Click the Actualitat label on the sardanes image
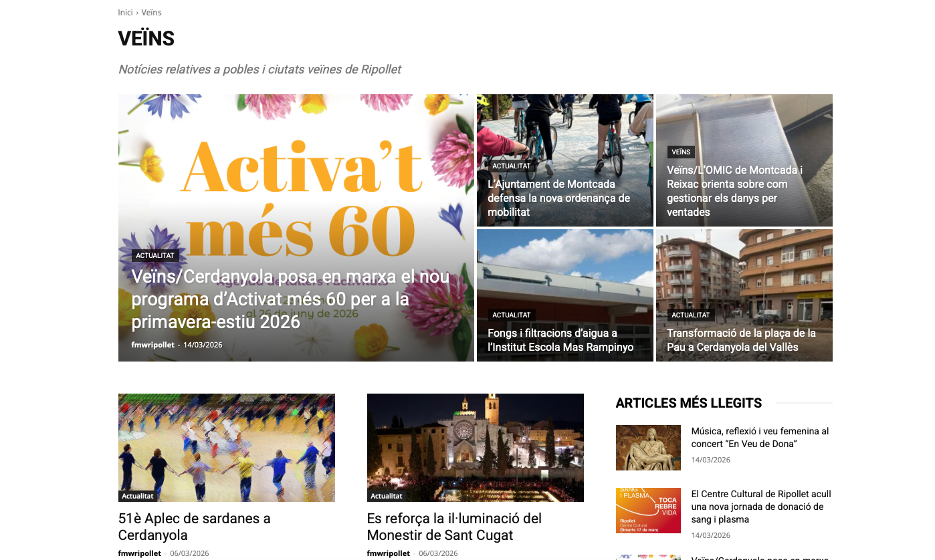The image size is (935, 560). tap(138, 497)
